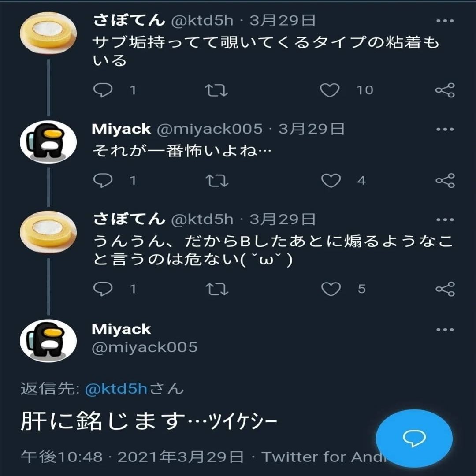476x476 pixels.
Task: Retweet さぼてん's うんうん tweet
Action: point(216,289)
